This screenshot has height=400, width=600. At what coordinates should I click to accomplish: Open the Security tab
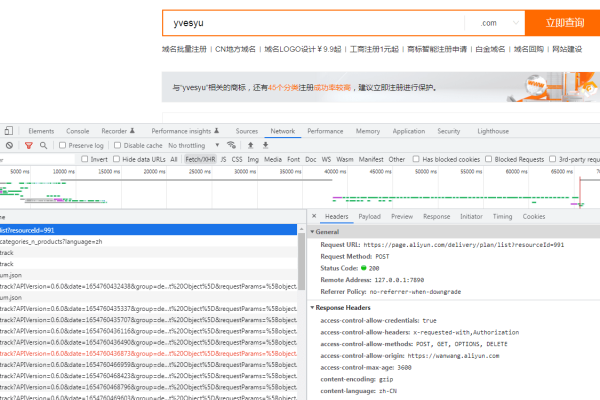[449, 131]
